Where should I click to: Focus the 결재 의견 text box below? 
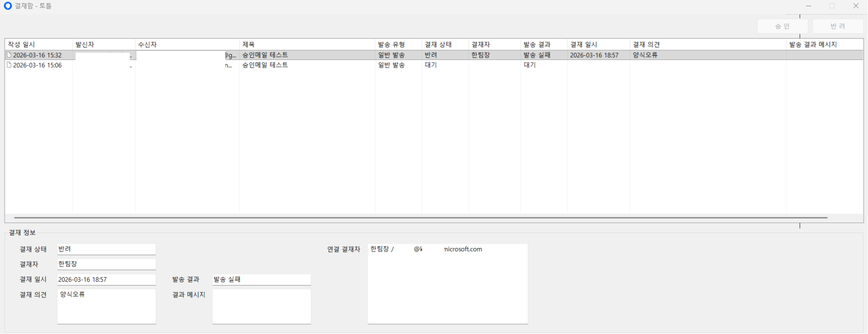106,306
